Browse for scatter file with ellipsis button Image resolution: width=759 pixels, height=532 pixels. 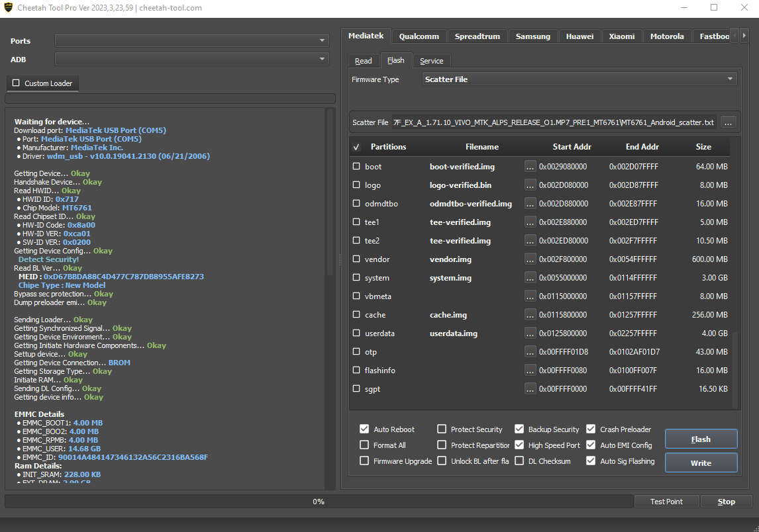click(x=728, y=122)
